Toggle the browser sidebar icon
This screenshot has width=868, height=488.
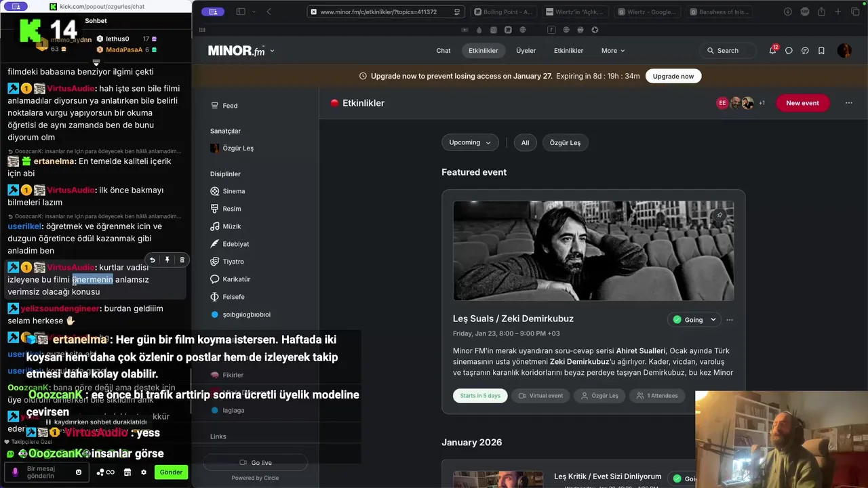pos(241,12)
